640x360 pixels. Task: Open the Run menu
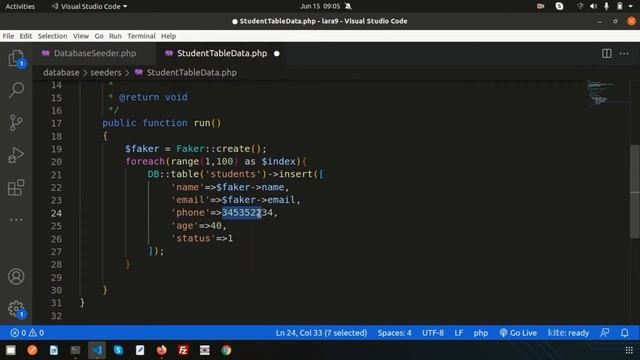click(115, 36)
